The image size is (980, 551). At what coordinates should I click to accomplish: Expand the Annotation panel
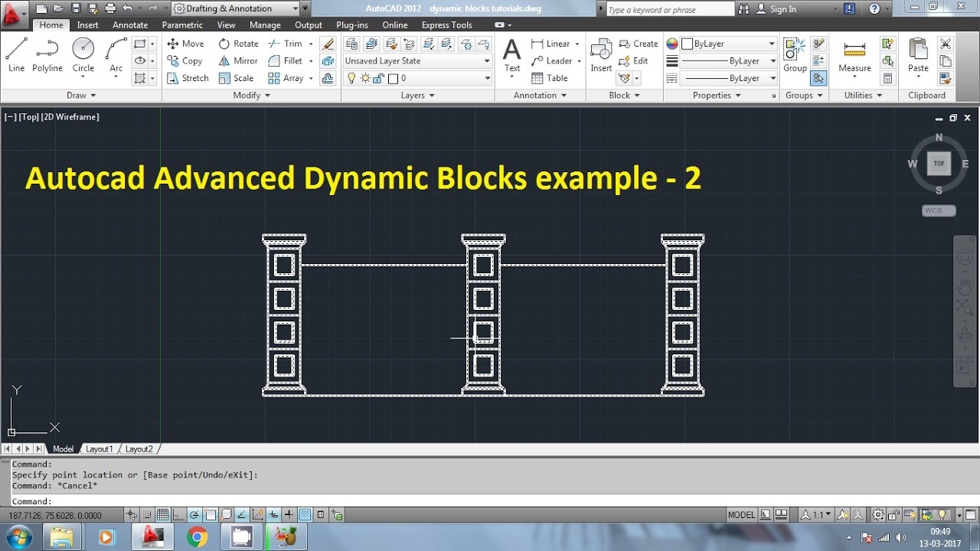coord(541,95)
